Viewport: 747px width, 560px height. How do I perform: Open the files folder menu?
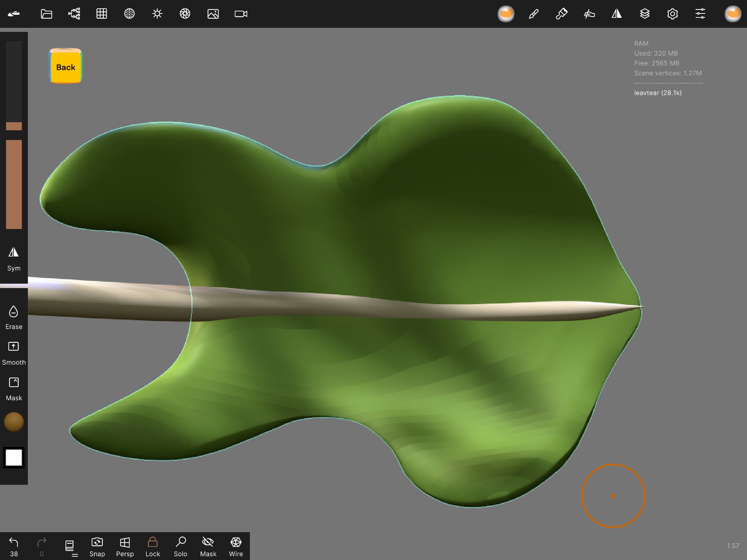46,14
